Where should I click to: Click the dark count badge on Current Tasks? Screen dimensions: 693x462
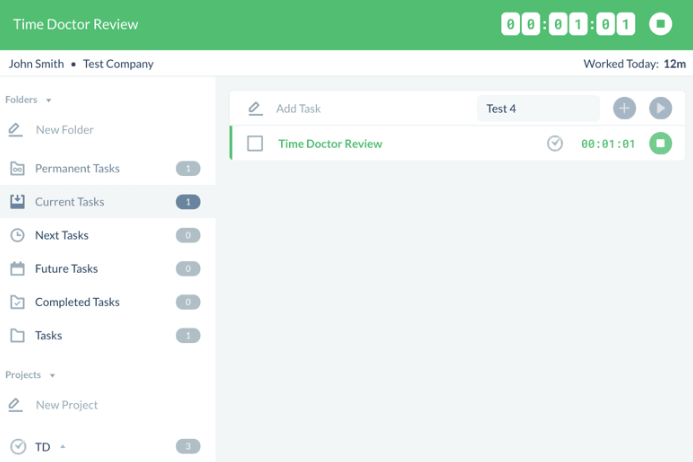click(188, 202)
